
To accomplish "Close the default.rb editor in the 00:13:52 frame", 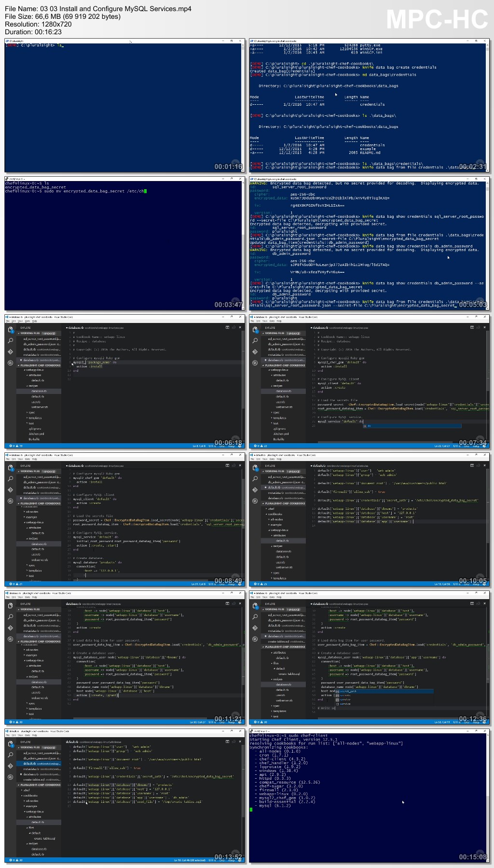I will [x=240, y=742].
